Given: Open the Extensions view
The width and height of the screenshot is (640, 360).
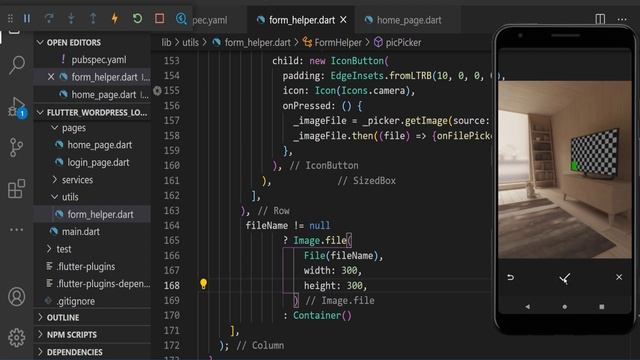Looking at the screenshot, I should pos(17,189).
